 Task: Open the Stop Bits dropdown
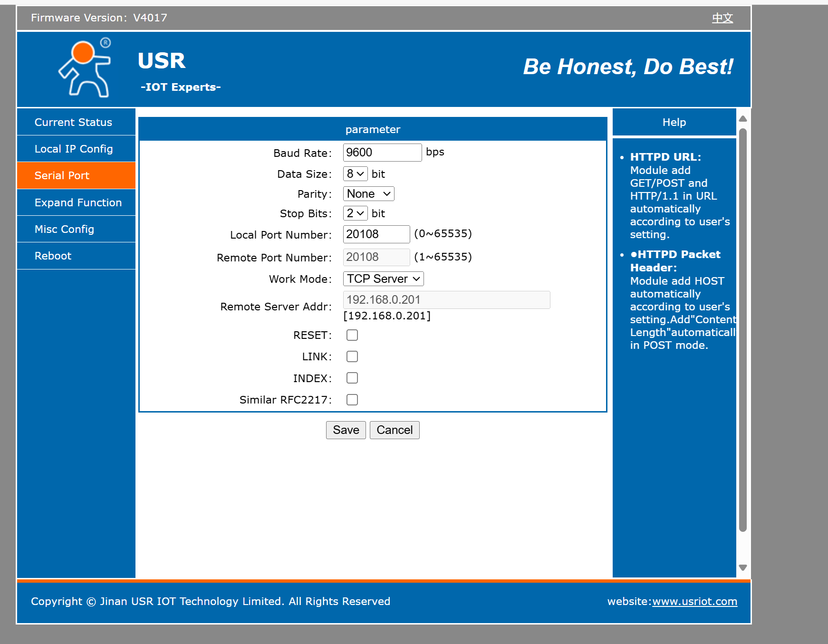point(355,213)
